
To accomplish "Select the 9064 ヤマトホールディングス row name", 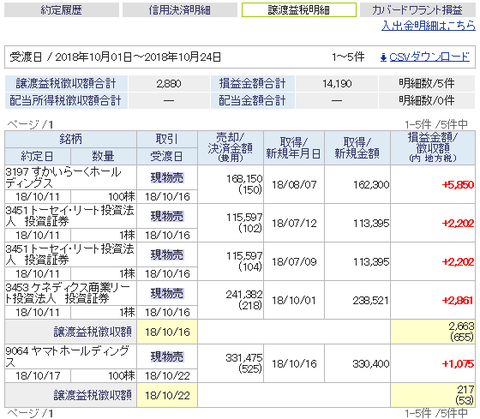I will [67, 356].
